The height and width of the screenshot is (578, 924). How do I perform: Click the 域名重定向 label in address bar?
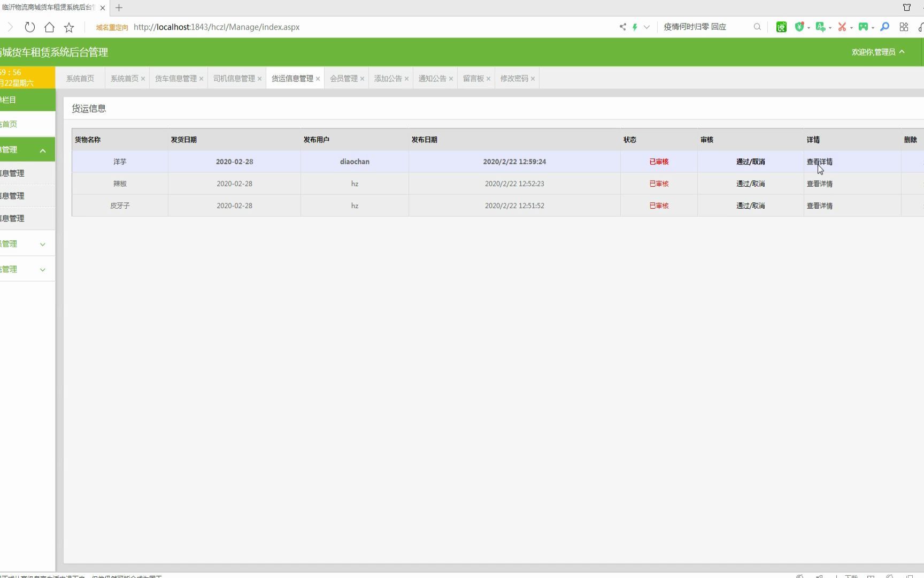[x=112, y=27]
